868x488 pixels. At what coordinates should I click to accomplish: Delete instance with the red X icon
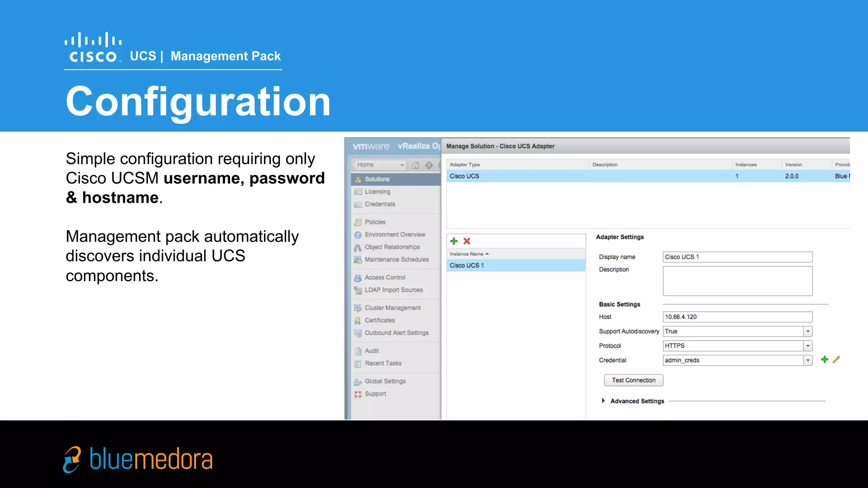pyautogui.click(x=467, y=241)
